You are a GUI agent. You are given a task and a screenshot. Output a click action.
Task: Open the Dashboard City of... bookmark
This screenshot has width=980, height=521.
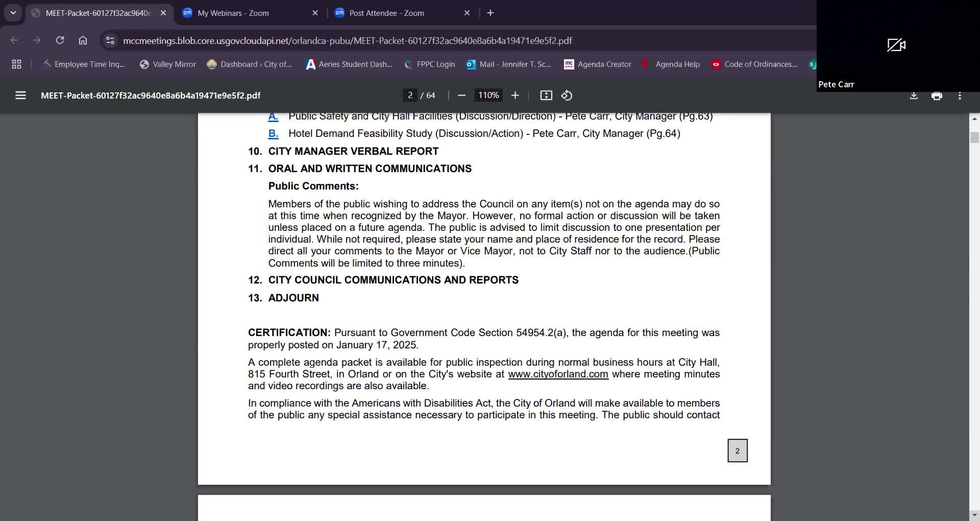pyautogui.click(x=250, y=64)
